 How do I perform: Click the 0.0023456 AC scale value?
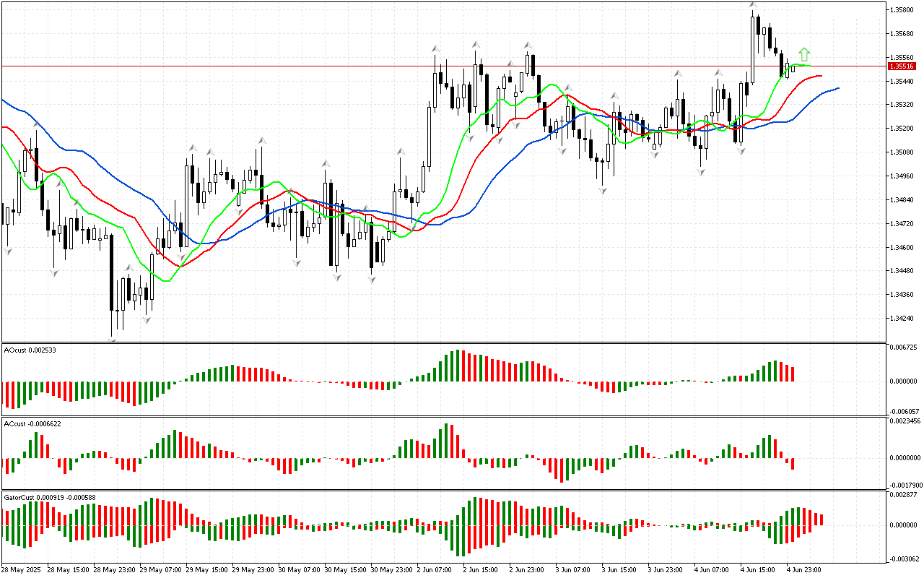pos(906,420)
